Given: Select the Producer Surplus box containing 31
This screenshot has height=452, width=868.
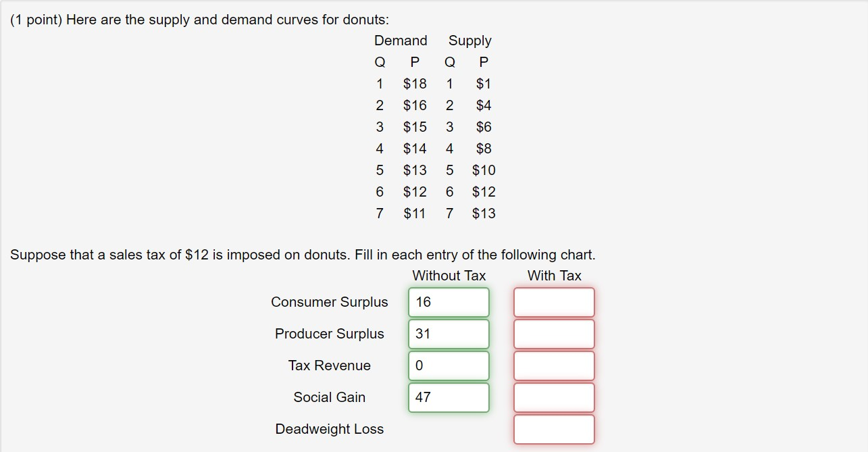Looking at the screenshot, I should [448, 334].
